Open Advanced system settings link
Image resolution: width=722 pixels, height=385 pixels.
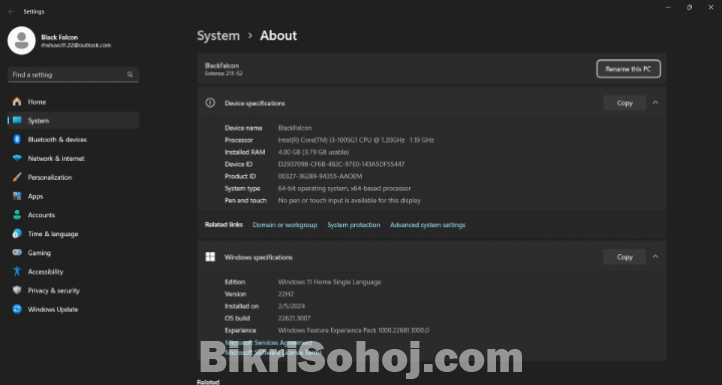pyautogui.click(x=427, y=225)
